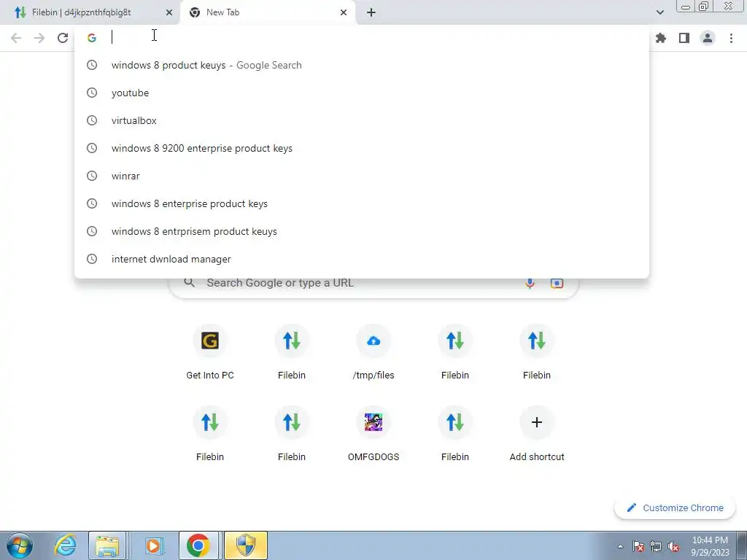Open the tab search dropdown arrow
This screenshot has width=747, height=560.
(x=659, y=12)
